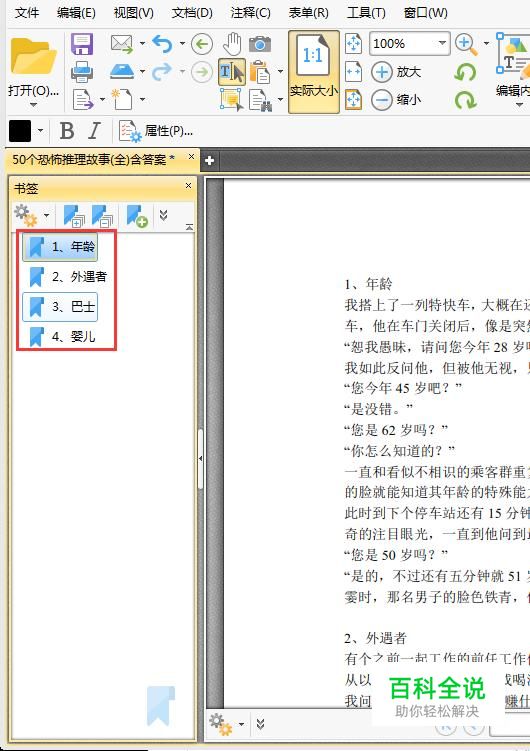Go to previous view green arrow
The width and height of the screenshot is (530, 751).
click(202, 45)
